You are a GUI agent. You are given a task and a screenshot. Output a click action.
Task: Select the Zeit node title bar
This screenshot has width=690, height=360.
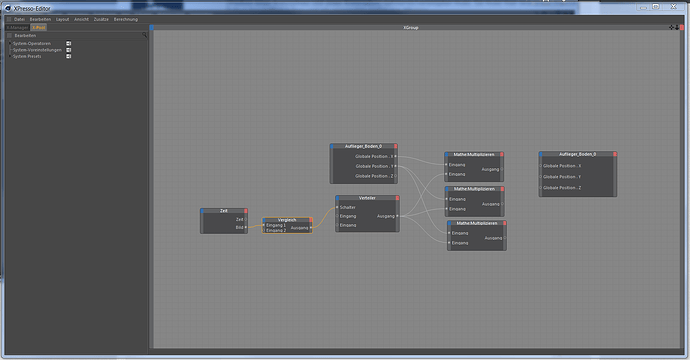coord(224,211)
